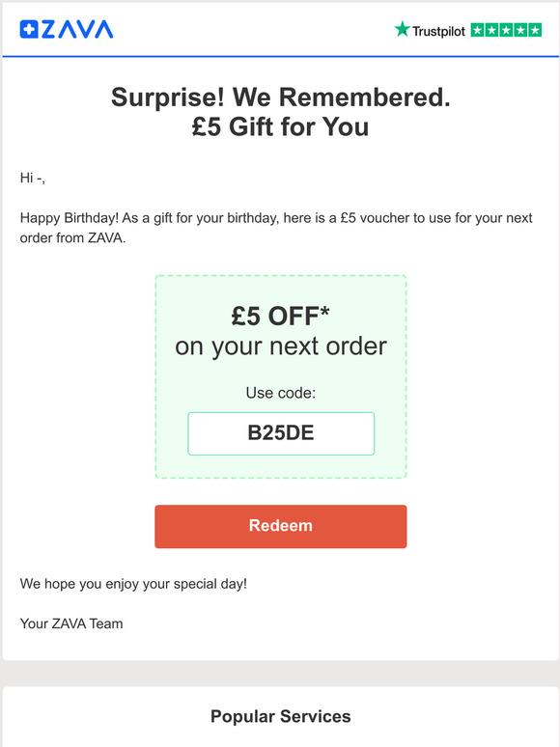Click the blue ZAVA cross logo icon
The image size is (560, 747).
pos(29,29)
